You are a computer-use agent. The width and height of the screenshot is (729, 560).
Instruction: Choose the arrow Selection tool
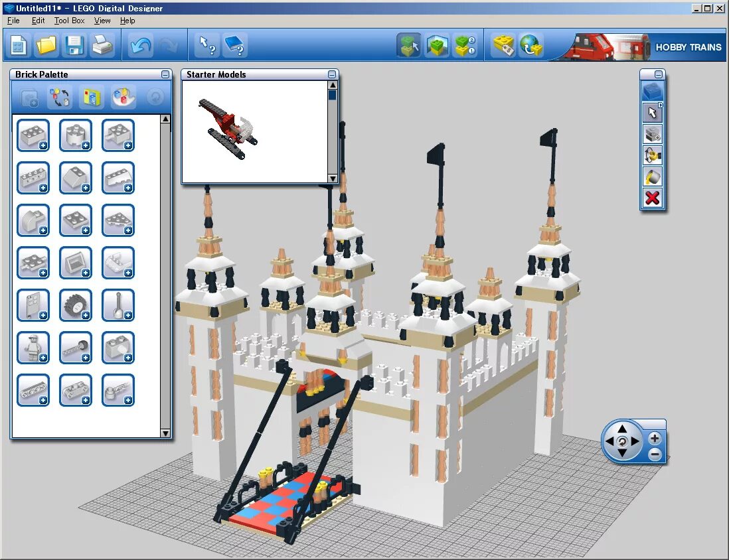point(652,113)
